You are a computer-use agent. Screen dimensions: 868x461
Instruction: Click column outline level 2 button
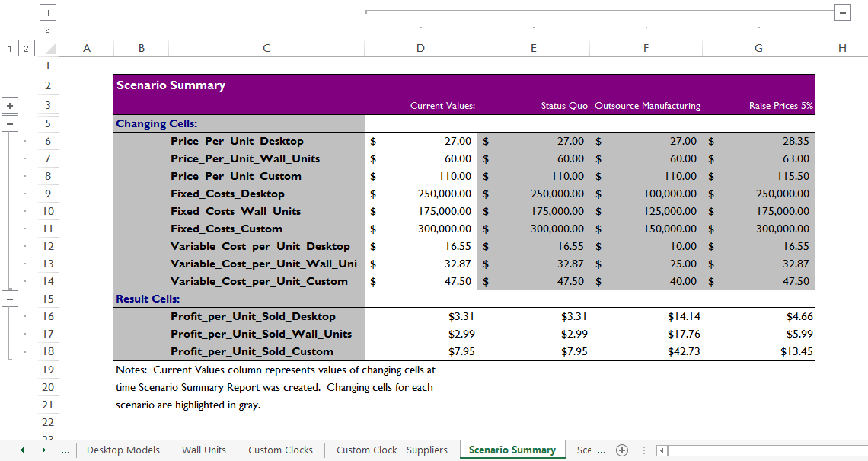[48, 29]
